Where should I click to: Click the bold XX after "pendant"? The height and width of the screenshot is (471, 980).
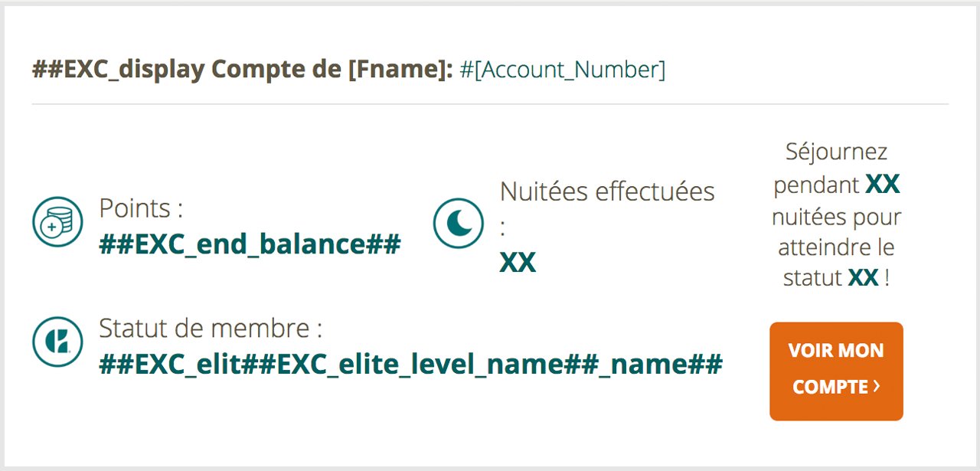point(882,185)
